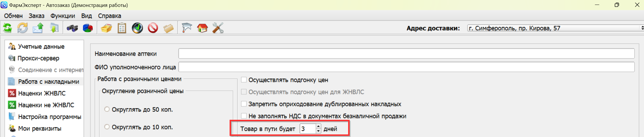
Task: Select Округлять до 50 коп. option
Action: coord(107,109)
